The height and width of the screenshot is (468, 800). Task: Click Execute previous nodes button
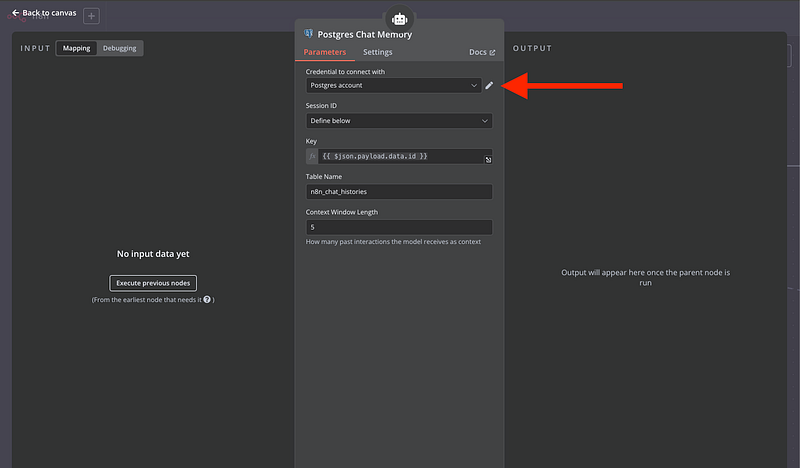(x=153, y=283)
